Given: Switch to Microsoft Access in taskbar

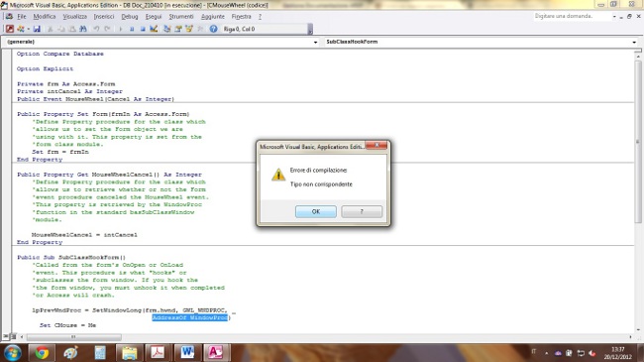Looking at the screenshot, I should (216, 353).
